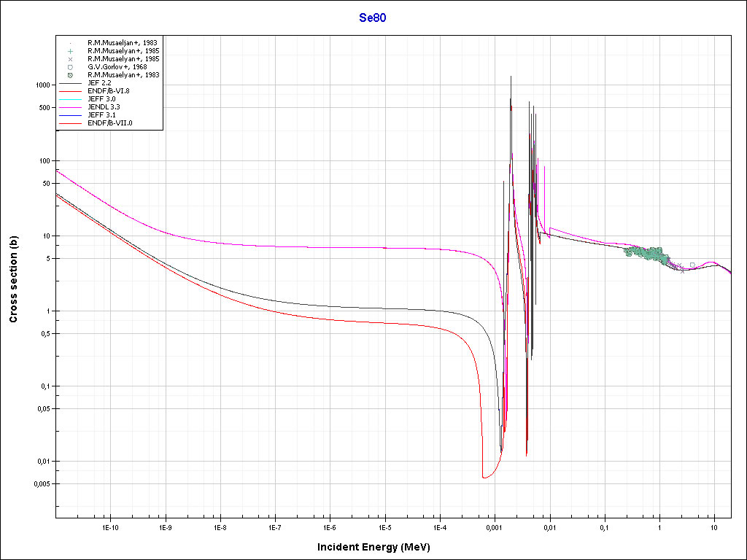Click the green experimental data point cluster
The height and width of the screenshot is (560, 747).
[646, 253]
